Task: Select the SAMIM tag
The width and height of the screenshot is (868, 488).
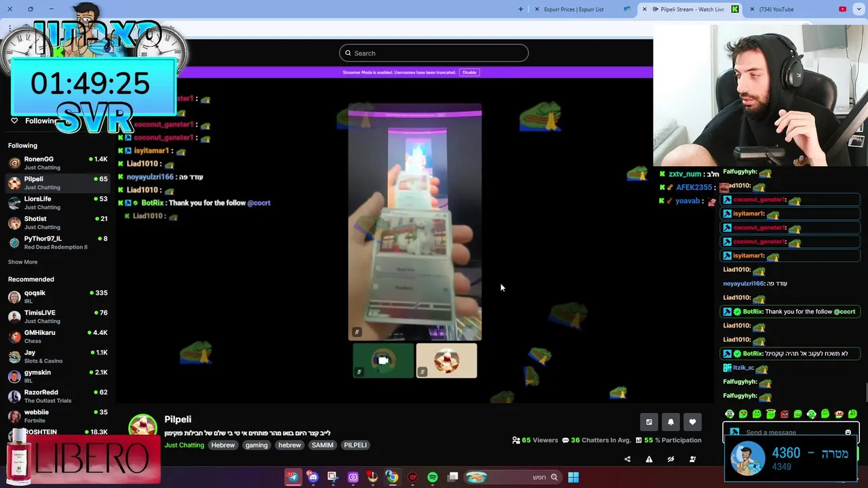Action: point(322,445)
